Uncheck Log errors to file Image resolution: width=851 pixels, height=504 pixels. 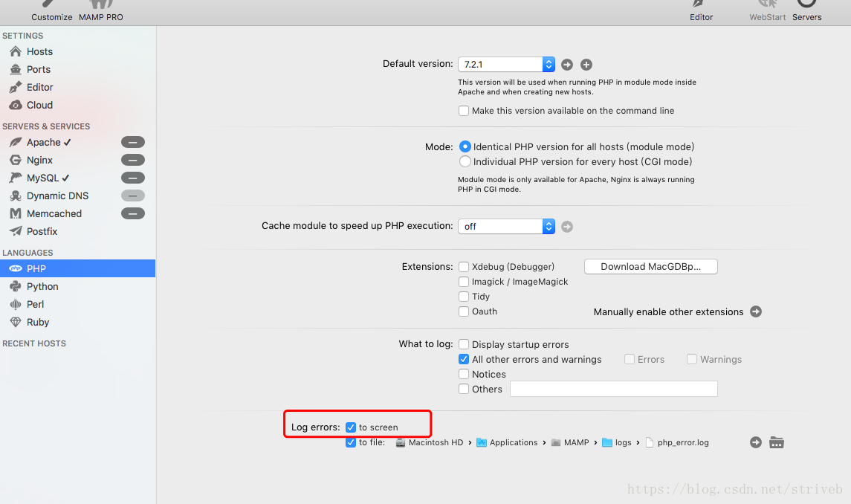click(351, 442)
